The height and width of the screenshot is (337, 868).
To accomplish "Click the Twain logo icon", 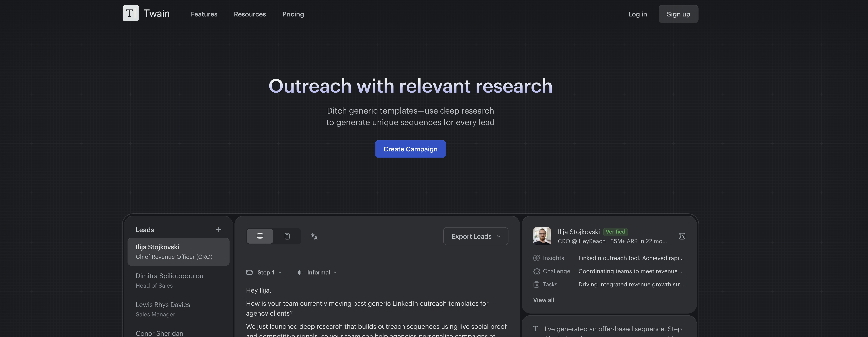I will (131, 14).
